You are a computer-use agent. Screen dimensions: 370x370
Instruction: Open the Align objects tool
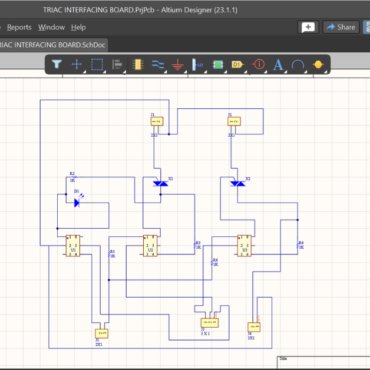[117, 64]
